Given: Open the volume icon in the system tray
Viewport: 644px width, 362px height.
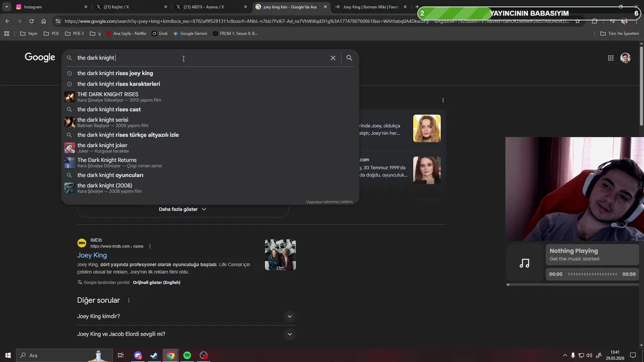Looking at the screenshot, I should [x=589, y=355].
